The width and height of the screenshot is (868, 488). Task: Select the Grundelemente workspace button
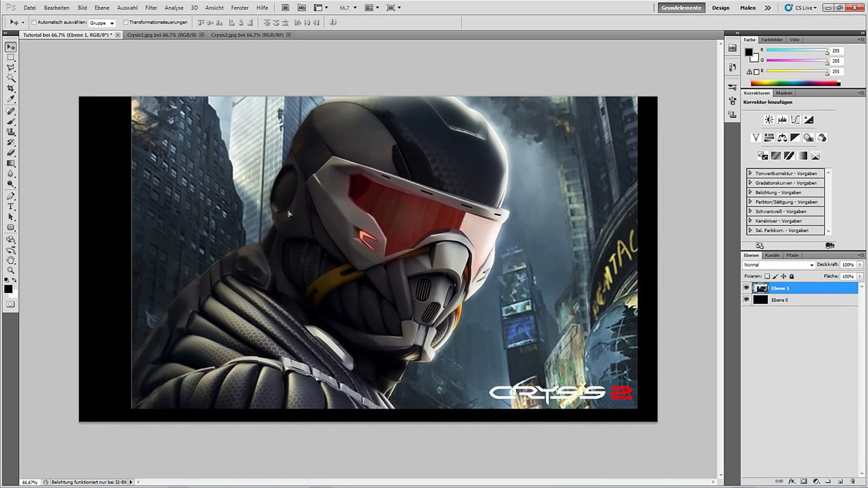681,8
